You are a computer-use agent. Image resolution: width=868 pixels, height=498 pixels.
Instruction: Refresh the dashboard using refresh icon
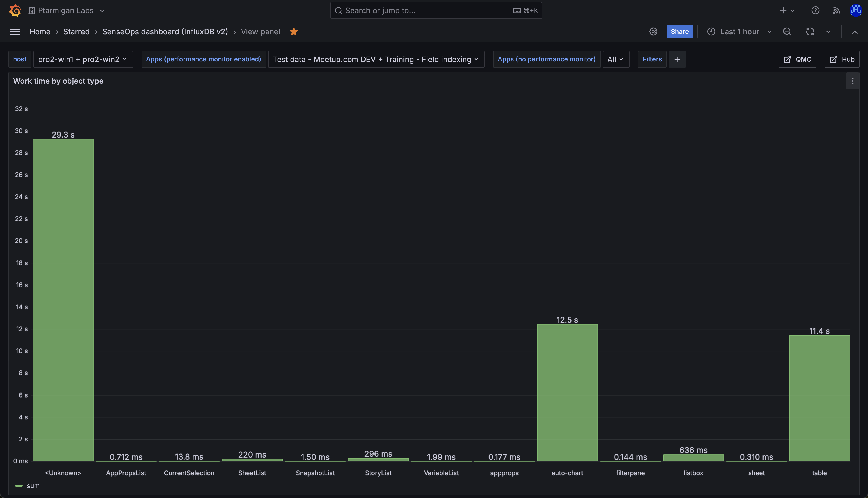coord(810,32)
